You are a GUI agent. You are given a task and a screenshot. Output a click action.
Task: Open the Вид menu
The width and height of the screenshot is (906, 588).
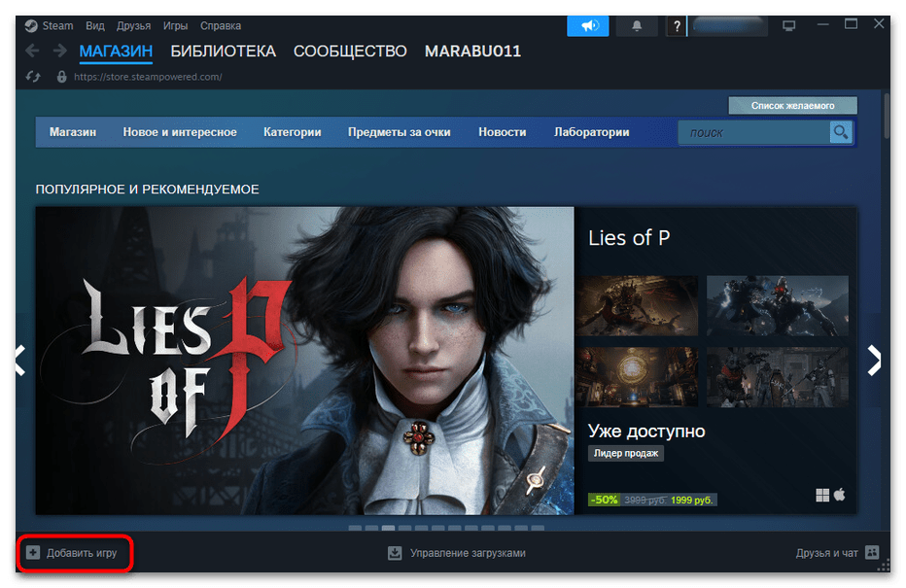pos(95,25)
